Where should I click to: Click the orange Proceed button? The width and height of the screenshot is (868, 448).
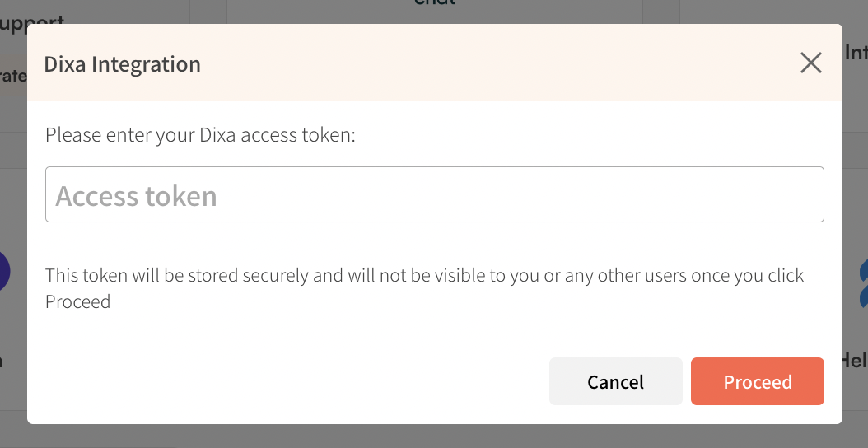[758, 381]
